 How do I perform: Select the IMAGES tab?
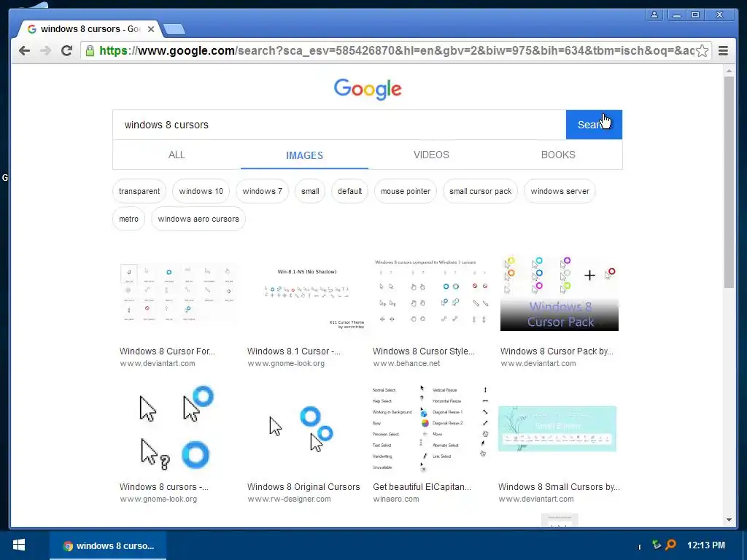point(304,155)
